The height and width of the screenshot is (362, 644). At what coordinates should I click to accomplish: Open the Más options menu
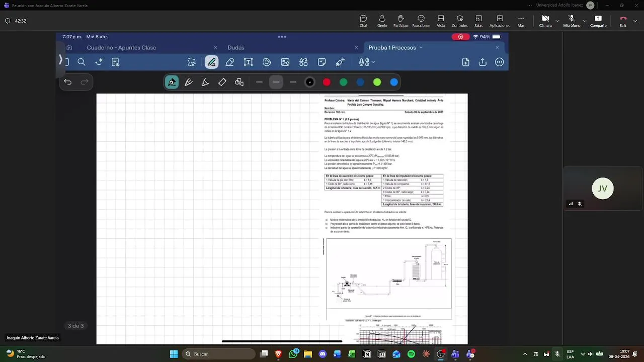pos(521,21)
